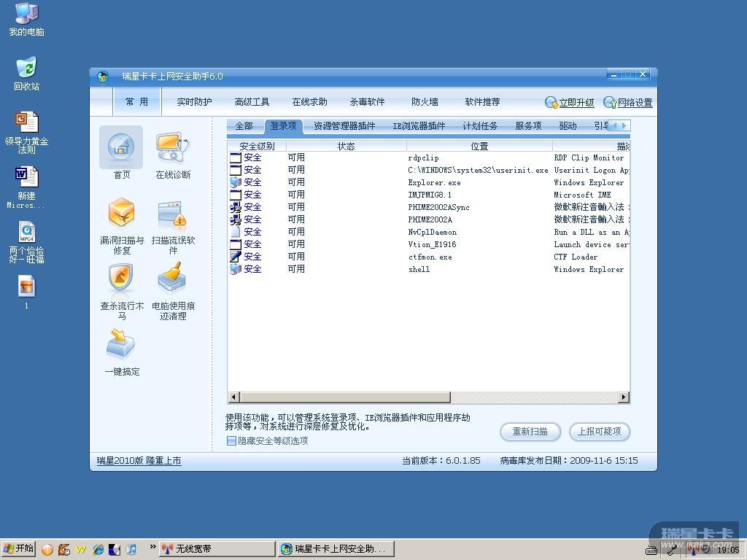Switch to the 服务项 tab

point(528,125)
